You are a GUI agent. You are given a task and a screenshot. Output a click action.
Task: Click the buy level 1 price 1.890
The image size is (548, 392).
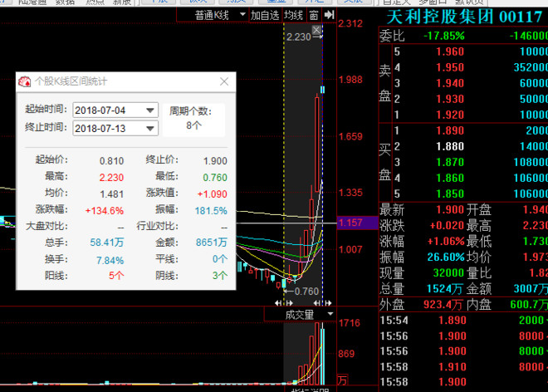click(x=450, y=130)
